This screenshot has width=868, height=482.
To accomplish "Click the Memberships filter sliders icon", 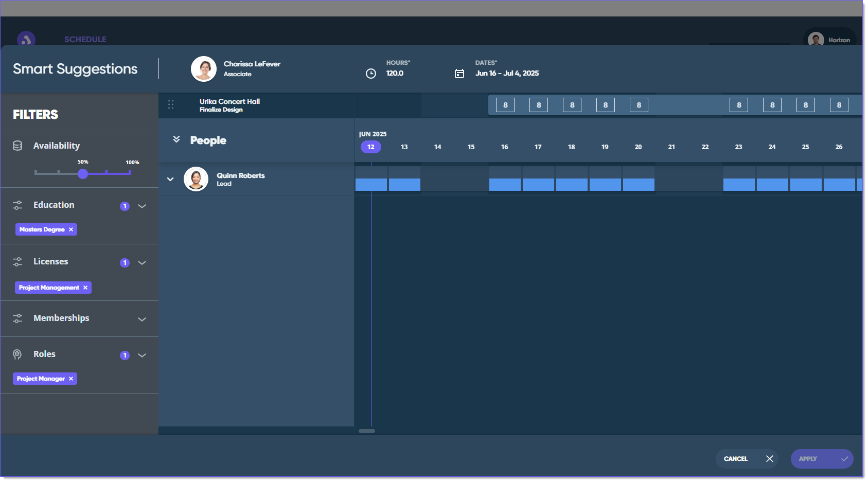I will pos(17,318).
